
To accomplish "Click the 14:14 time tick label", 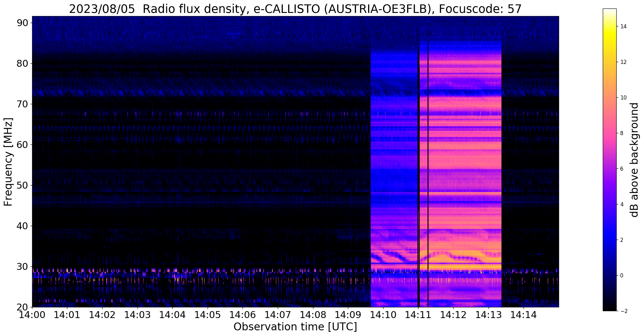I will (524, 315).
